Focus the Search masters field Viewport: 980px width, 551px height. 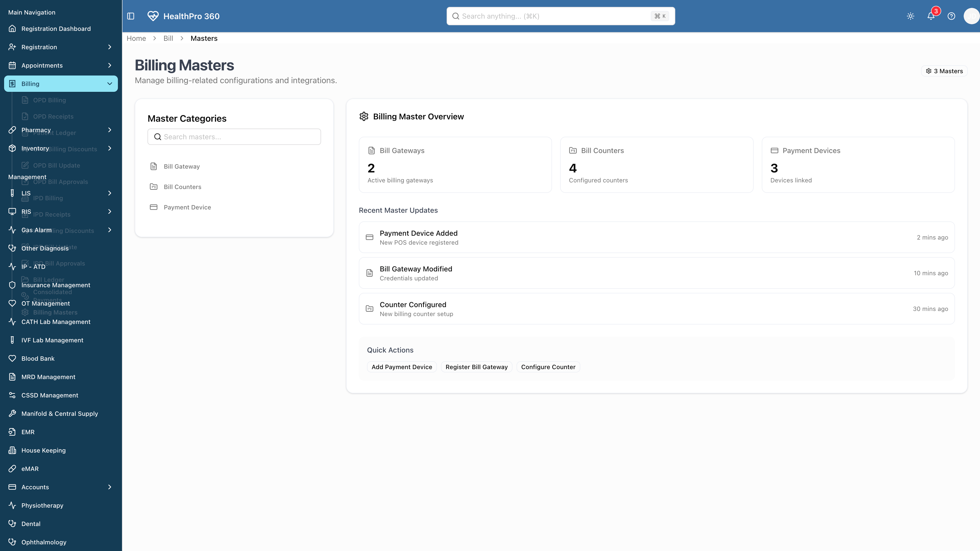234,137
